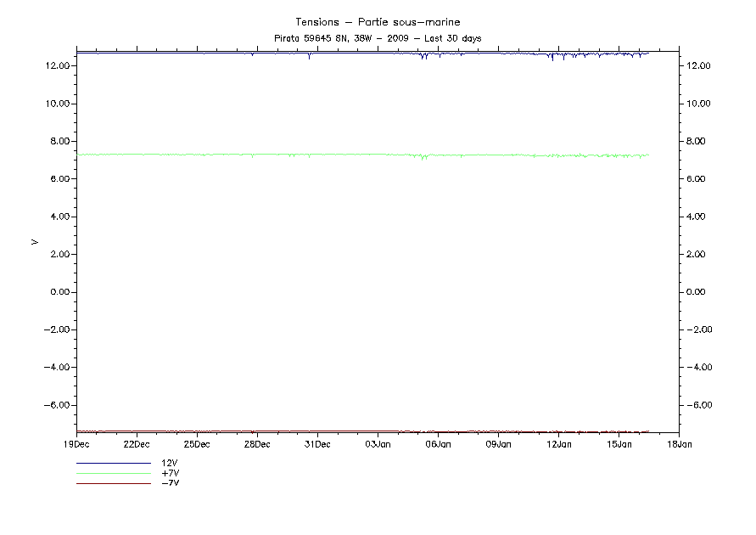Screen dimensions: 756x535
Task: Click the 12V legend line sample
Action: tap(113, 463)
